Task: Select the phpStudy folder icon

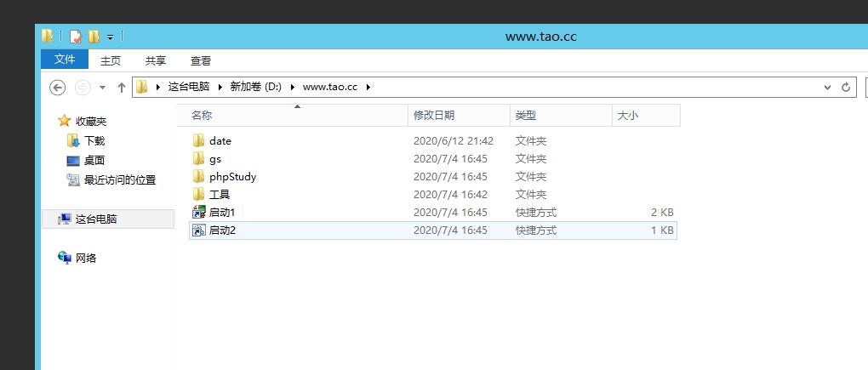Action: tap(199, 177)
